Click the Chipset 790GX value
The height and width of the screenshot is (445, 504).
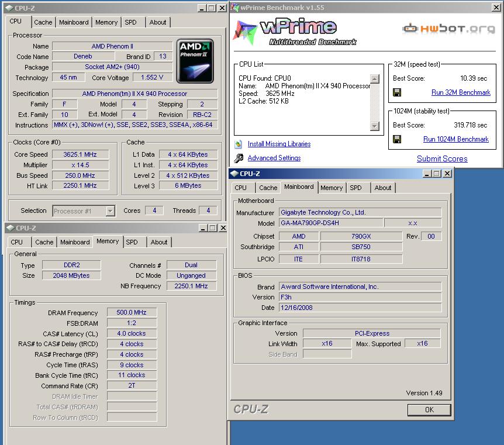361,236
